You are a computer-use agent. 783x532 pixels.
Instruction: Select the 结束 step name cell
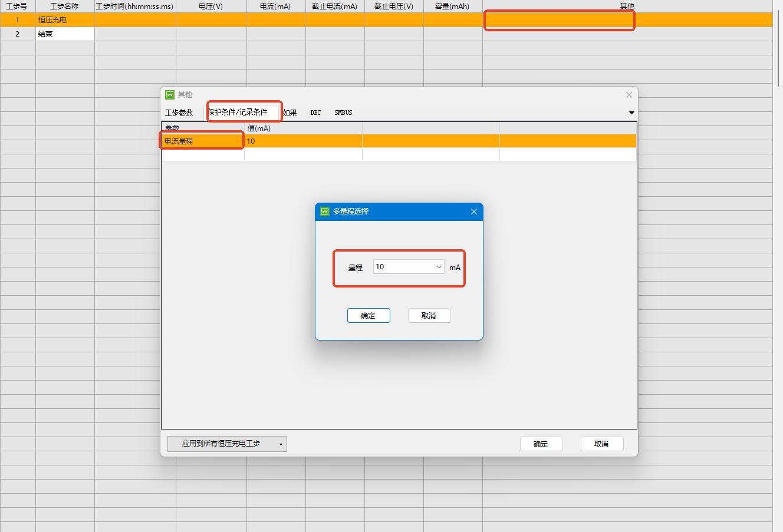(65, 34)
